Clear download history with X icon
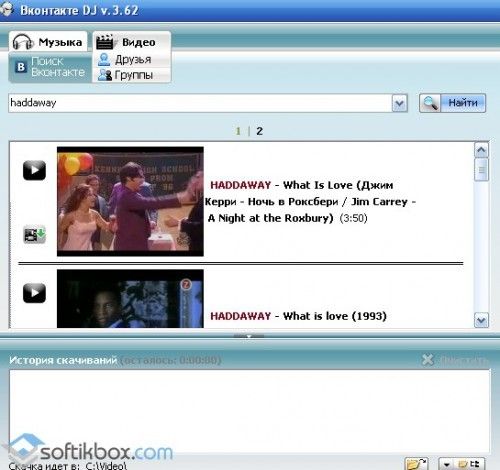This screenshot has width=500, height=470. click(428, 360)
